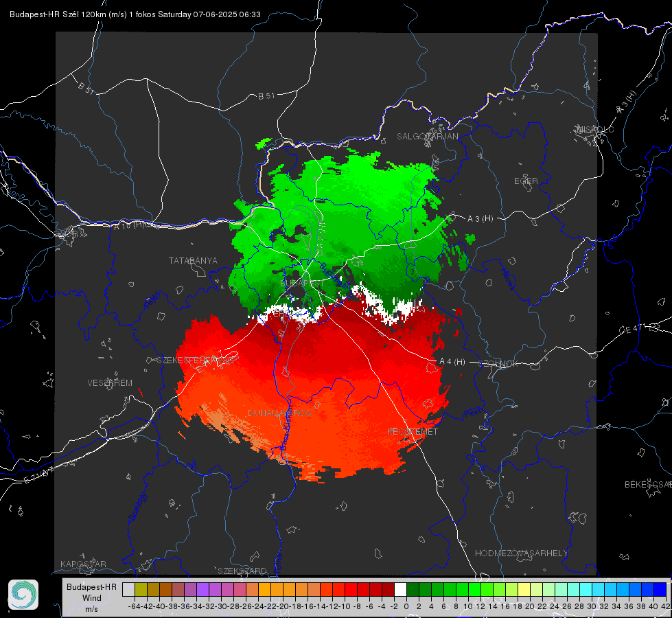
Task: Click the SZEKSZÁRD city label
Action: click(x=242, y=571)
